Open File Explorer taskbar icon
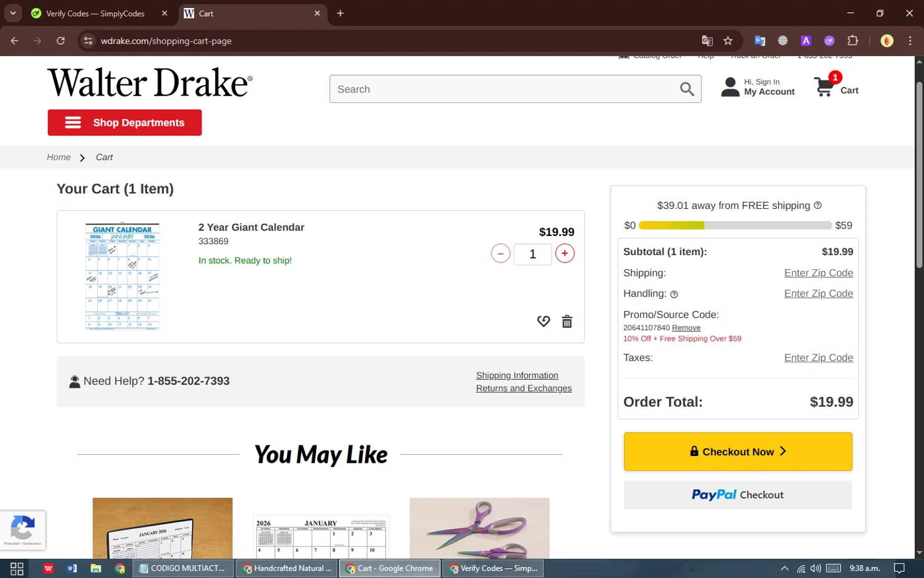This screenshot has height=578, width=924. (x=95, y=569)
